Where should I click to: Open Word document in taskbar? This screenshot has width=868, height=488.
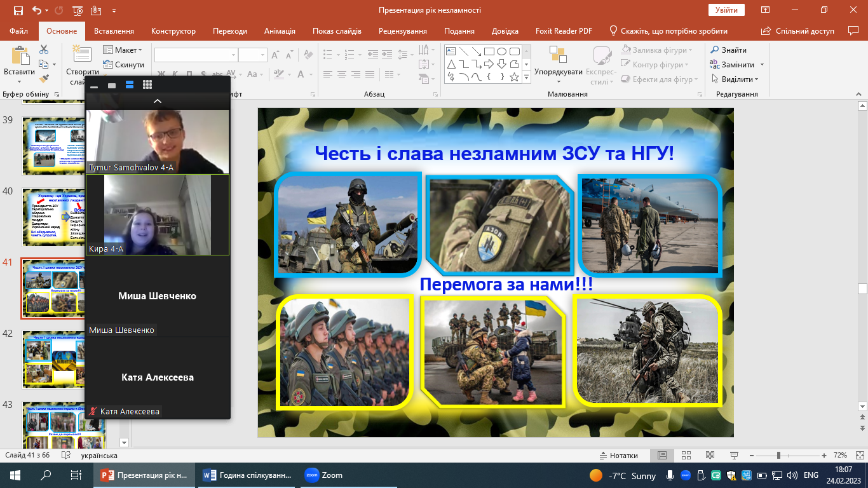(247, 475)
